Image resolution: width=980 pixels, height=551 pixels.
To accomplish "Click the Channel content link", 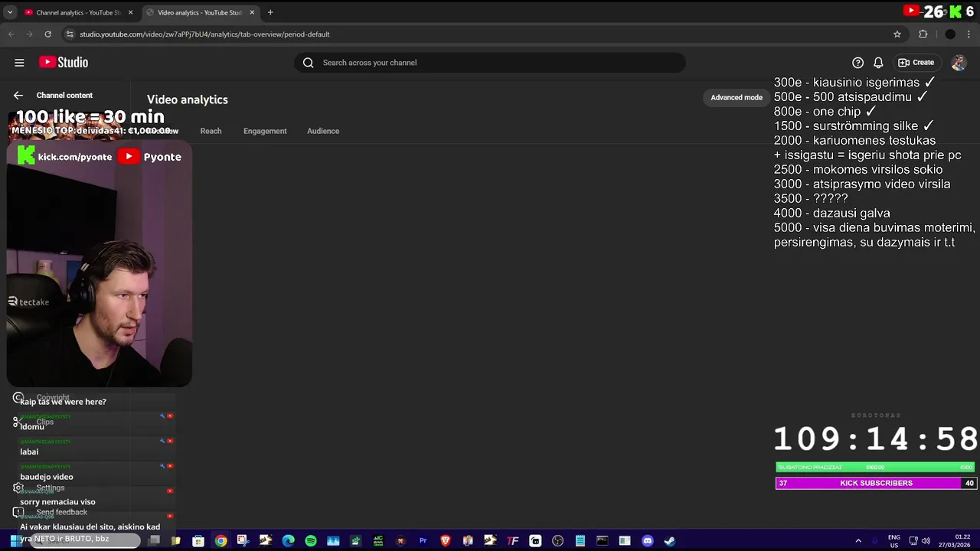I will coord(64,96).
